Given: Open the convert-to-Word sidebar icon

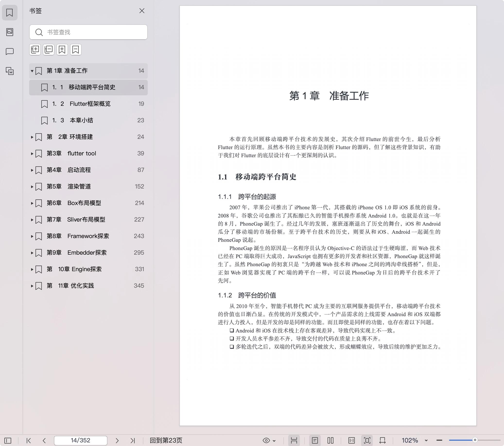Looking at the screenshot, I should 10,71.
